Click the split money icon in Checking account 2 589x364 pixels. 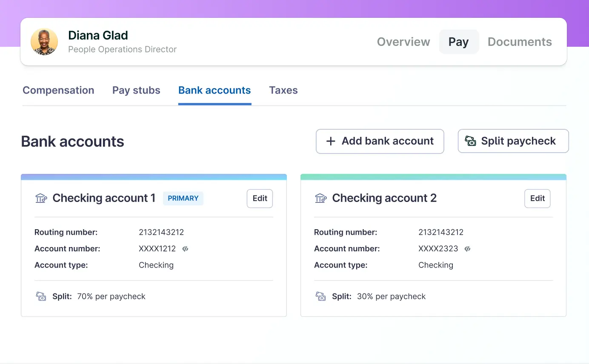(320, 296)
